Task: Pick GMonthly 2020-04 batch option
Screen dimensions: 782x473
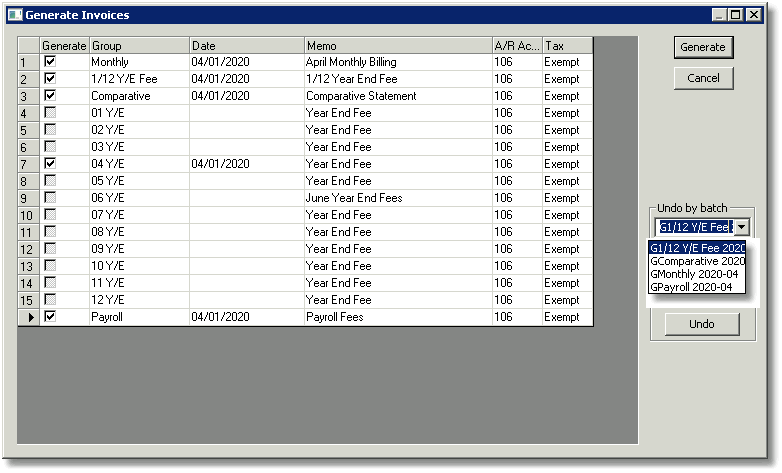Action: point(697,274)
